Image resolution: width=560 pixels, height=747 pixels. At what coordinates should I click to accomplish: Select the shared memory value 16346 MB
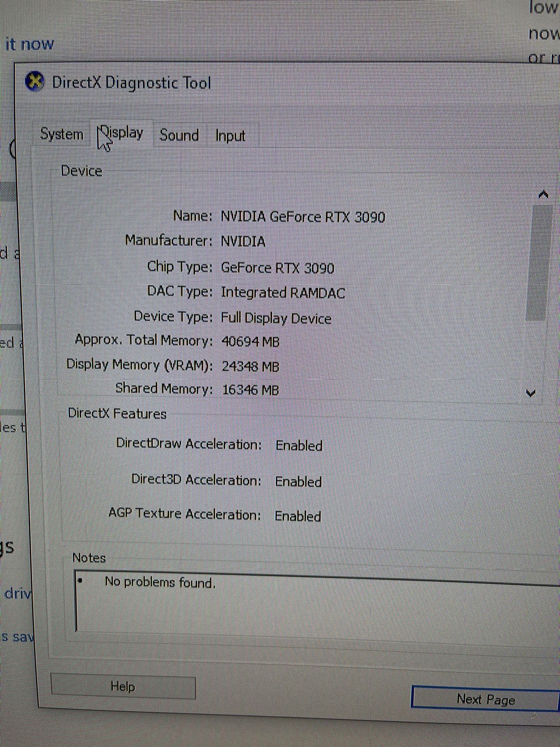click(x=250, y=390)
